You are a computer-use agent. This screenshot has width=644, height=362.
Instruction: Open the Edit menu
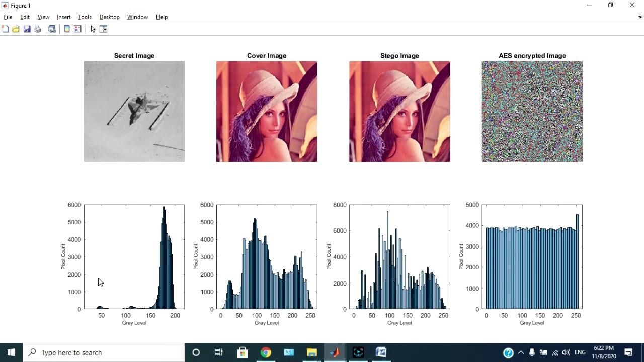[x=25, y=17]
